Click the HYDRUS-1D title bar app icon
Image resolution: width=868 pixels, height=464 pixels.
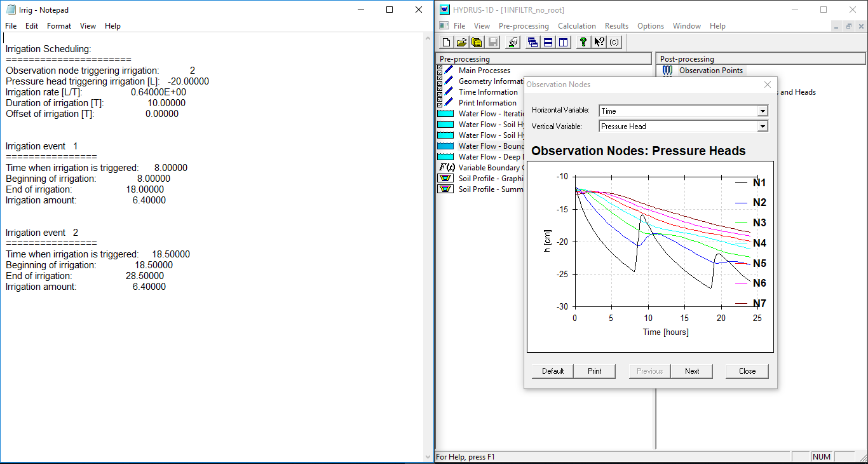click(445, 10)
